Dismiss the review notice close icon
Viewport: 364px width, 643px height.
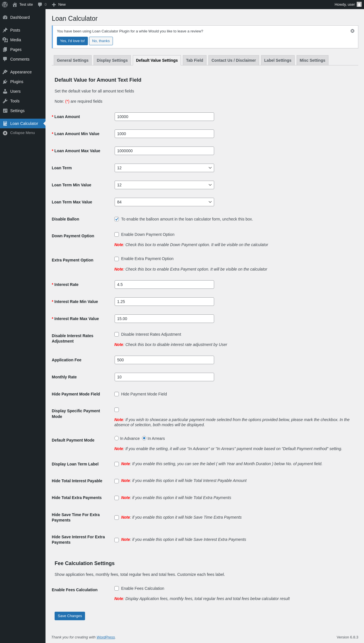pyautogui.click(x=352, y=31)
